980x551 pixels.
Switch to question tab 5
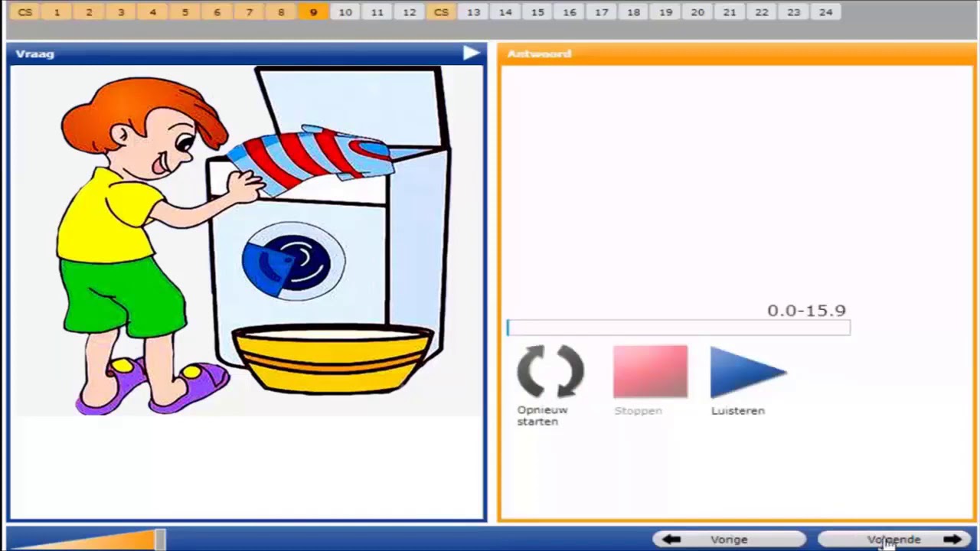coord(185,12)
